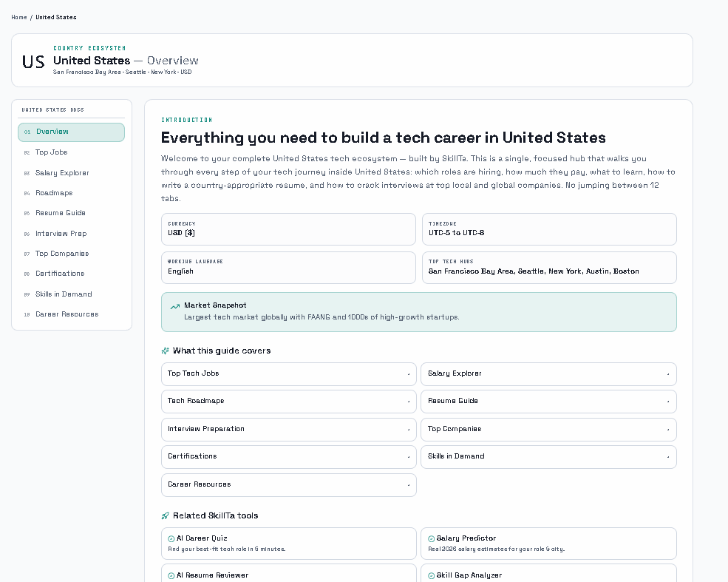Click the Market Snapshot description text
The width and height of the screenshot is (728, 582).
[322, 317]
